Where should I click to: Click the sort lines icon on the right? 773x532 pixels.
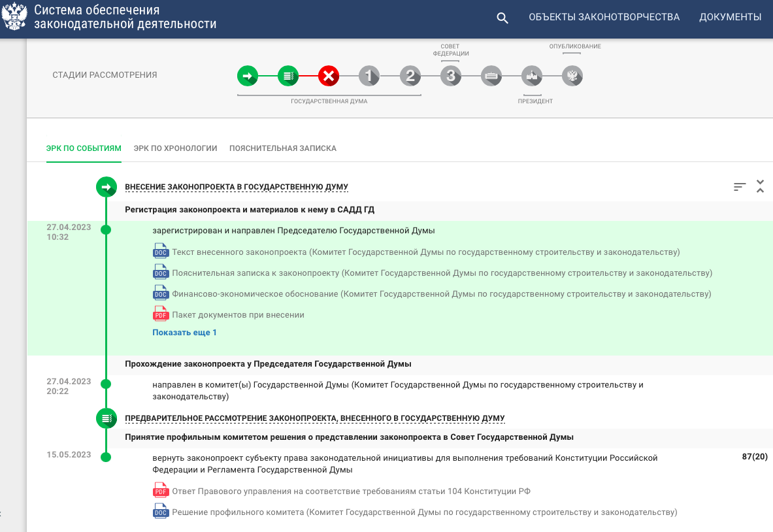pos(740,187)
